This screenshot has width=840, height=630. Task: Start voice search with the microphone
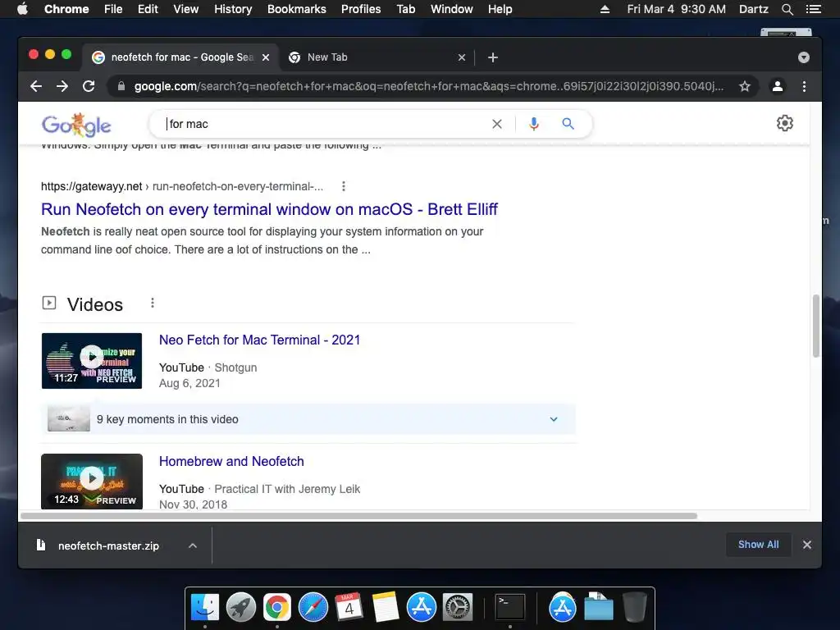point(533,125)
